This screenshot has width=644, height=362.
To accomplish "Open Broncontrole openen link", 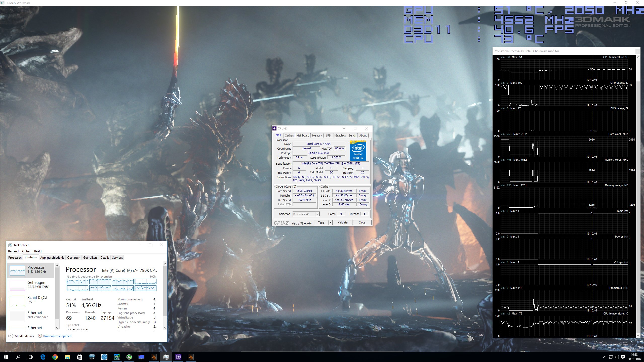I will (57, 336).
